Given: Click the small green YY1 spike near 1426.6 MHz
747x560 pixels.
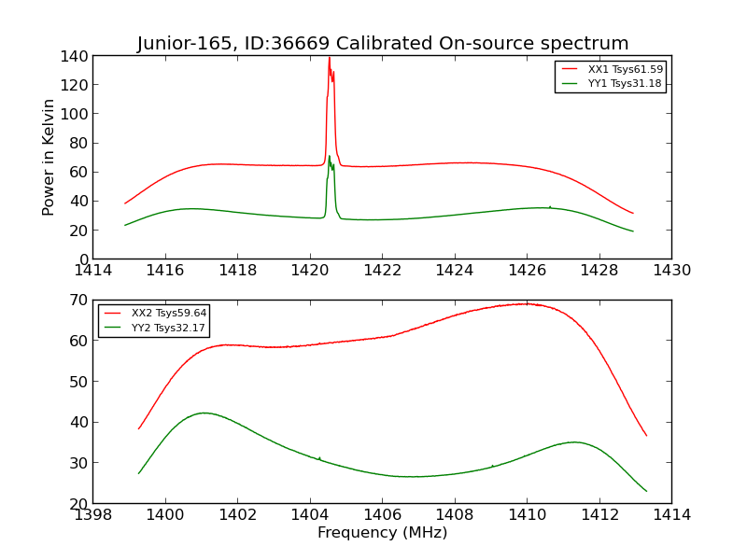Looking at the screenshot, I should pos(550,206).
